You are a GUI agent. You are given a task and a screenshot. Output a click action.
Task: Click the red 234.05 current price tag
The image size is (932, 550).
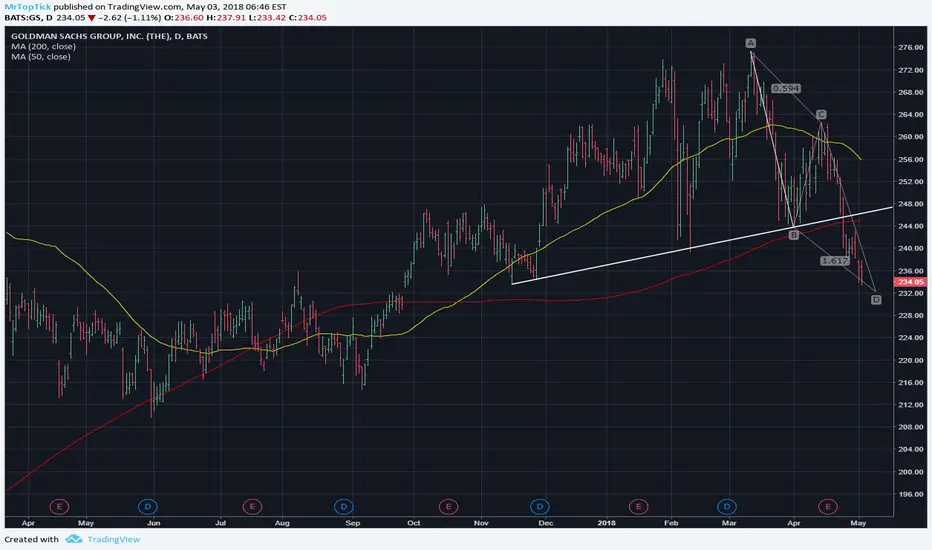910,282
